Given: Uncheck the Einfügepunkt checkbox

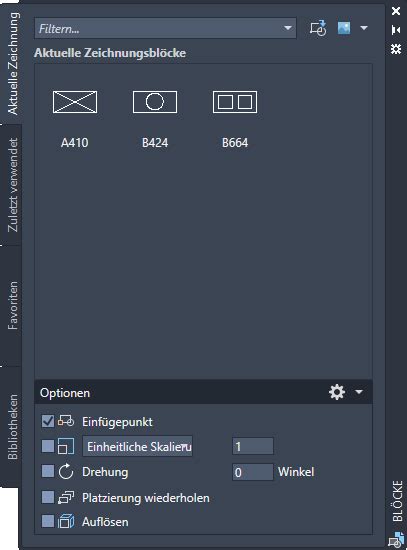Looking at the screenshot, I should [48, 421].
